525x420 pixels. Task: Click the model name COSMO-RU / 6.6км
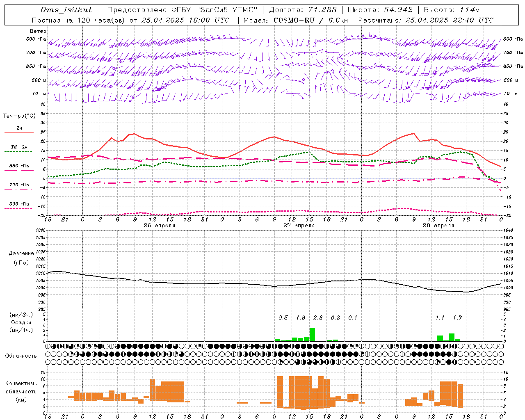(x=310, y=20)
